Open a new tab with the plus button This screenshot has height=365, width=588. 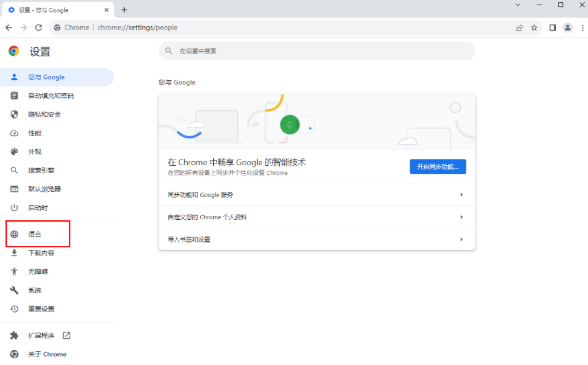pyautogui.click(x=124, y=10)
